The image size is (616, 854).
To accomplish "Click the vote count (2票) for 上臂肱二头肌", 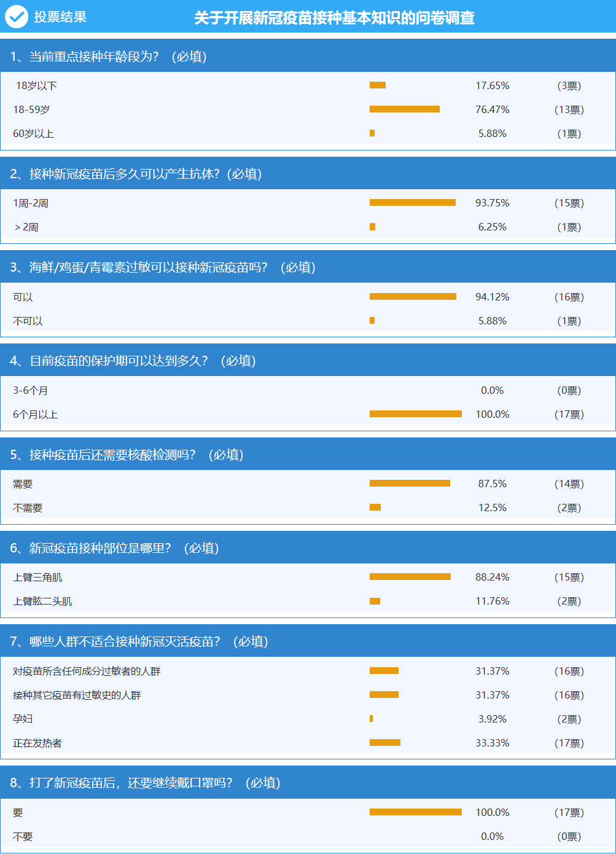I will (569, 601).
